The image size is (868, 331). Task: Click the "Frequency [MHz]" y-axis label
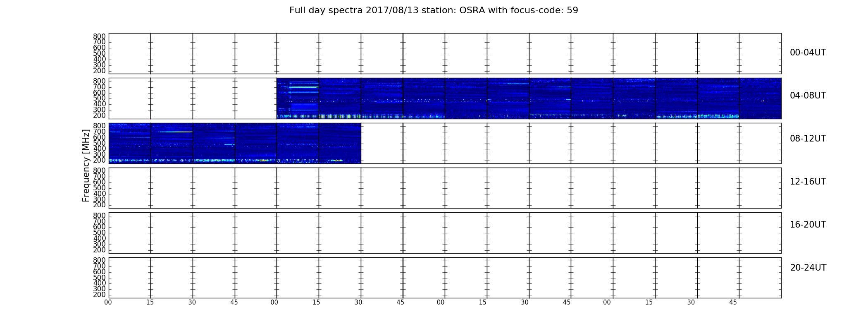click(x=86, y=165)
